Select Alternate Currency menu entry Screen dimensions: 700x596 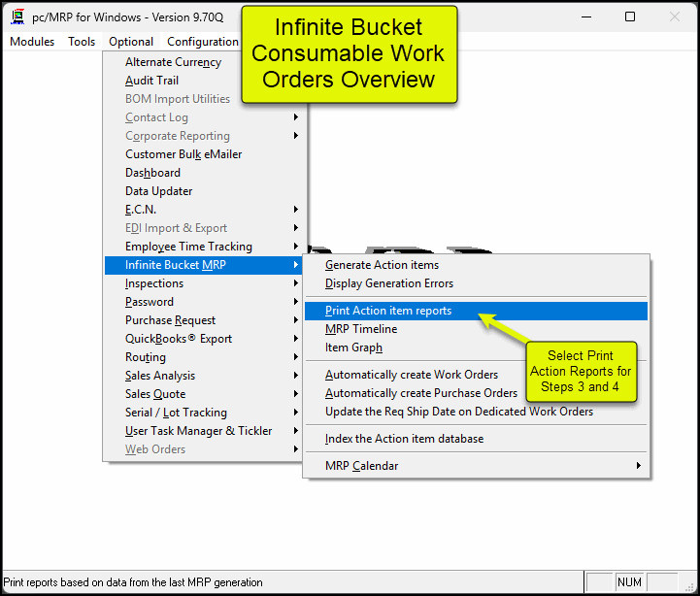(173, 62)
